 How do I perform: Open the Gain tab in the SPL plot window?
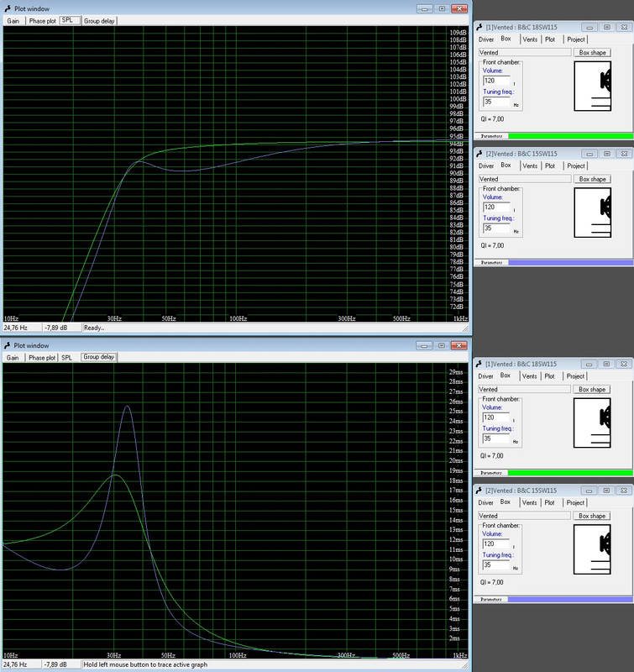pos(13,20)
